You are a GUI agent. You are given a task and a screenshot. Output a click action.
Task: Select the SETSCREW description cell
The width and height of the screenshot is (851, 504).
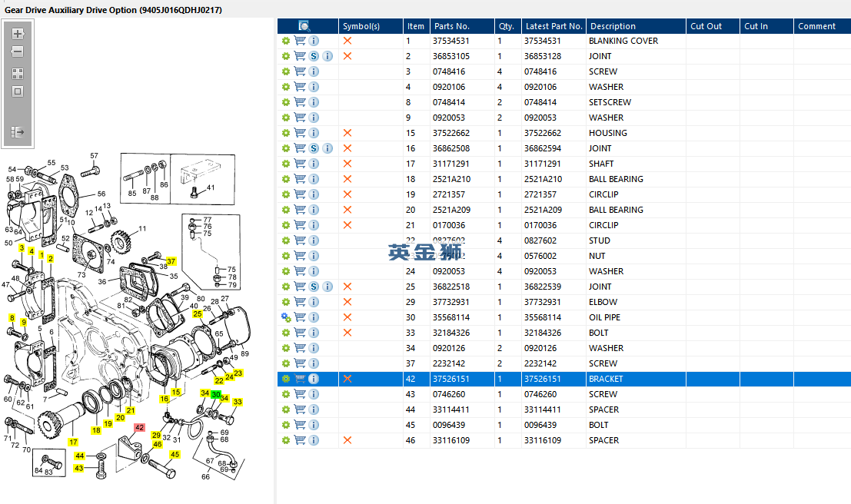click(x=610, y=102)
